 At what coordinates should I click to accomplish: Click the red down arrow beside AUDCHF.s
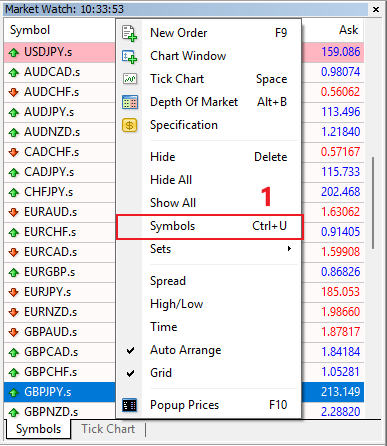pyautogui.click(x=14, y=92)
